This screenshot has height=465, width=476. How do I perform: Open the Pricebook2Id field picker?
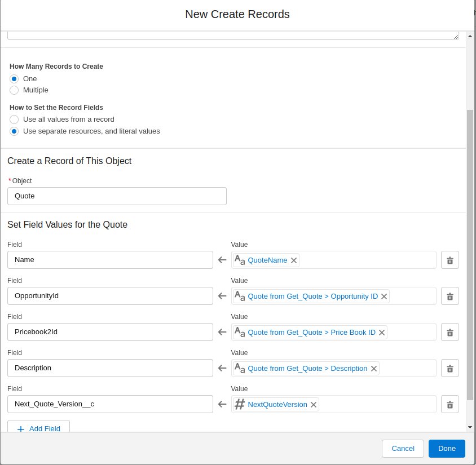point(110,332)
